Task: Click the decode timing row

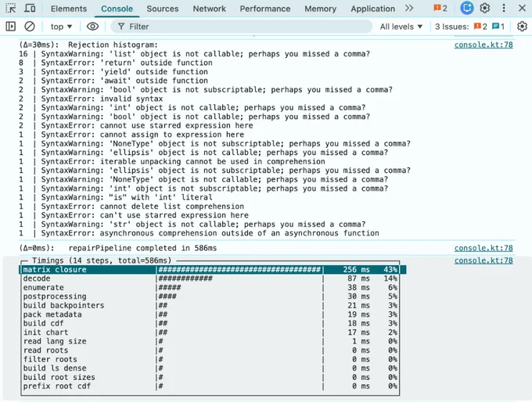Action: (x=210, y=278)
